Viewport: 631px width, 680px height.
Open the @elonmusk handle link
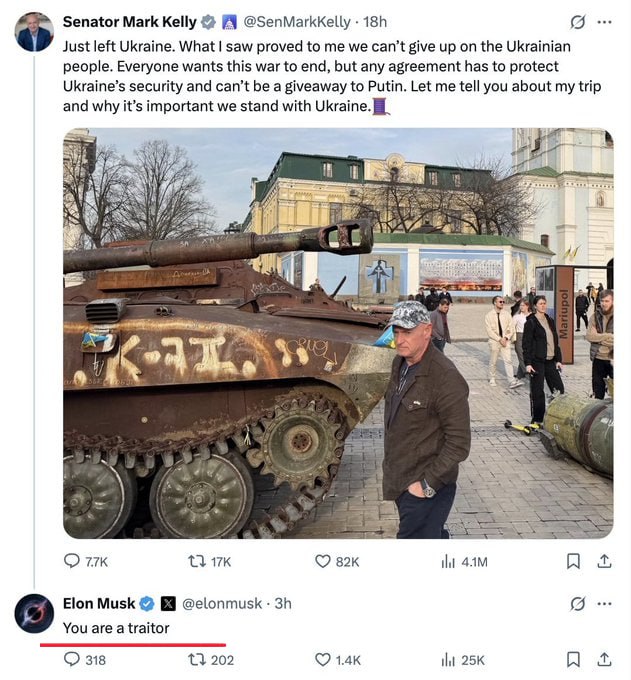222,603
